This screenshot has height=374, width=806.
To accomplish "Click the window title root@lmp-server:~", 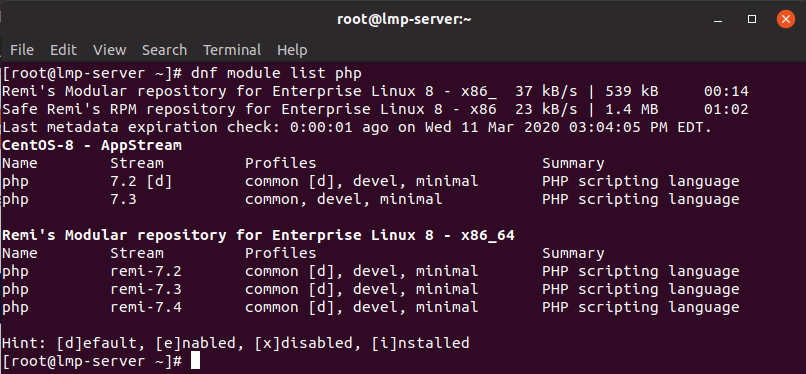I will pyautogui.click(x=404, y=20).
